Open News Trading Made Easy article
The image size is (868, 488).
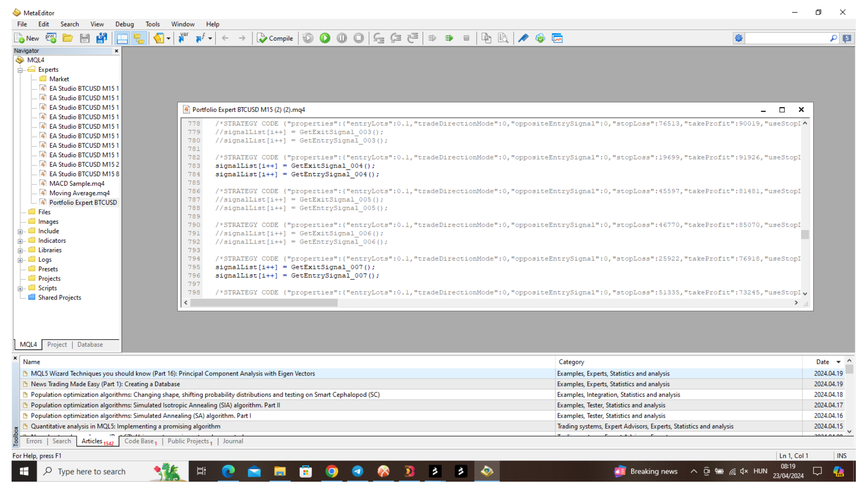click(105, 384)
